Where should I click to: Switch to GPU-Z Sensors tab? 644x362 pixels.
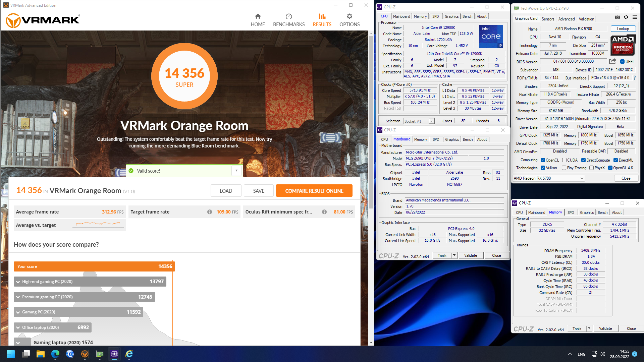pyautogui.click(x=548, y=19)
